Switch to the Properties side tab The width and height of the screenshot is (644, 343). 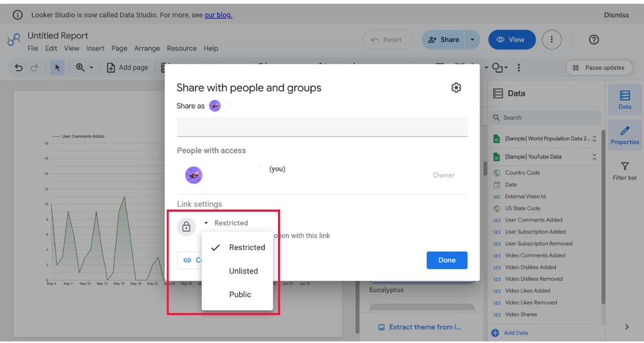625,135
